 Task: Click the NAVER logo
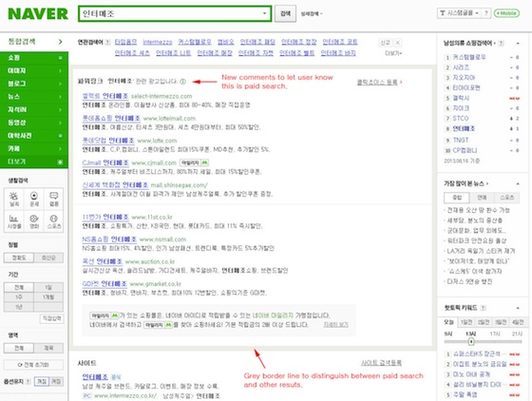click(x=38, y=14)
